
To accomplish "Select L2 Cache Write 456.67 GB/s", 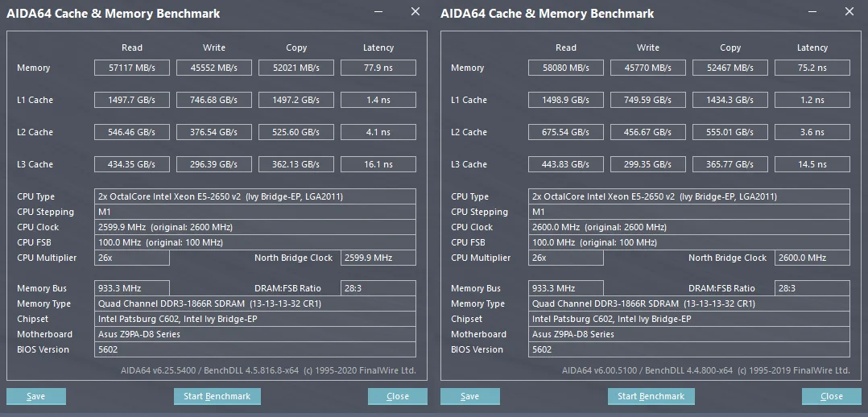I will 647,132.
